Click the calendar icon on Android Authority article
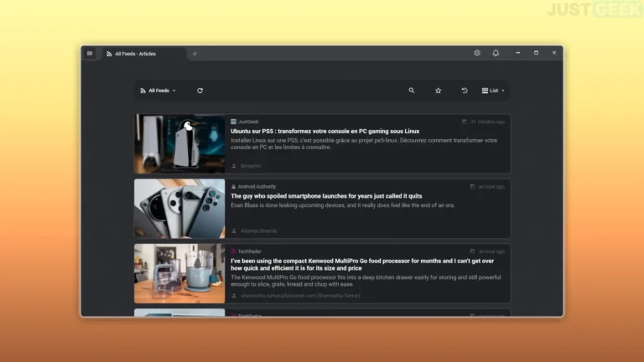Viewport: 644px width, 362px height. [472, 187]
